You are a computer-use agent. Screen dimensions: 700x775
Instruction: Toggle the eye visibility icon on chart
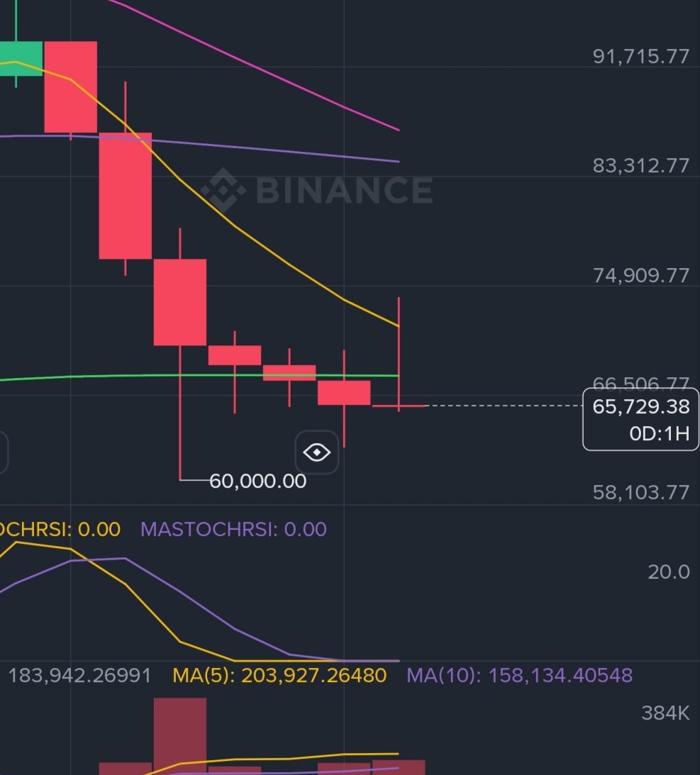click(317, 452)
